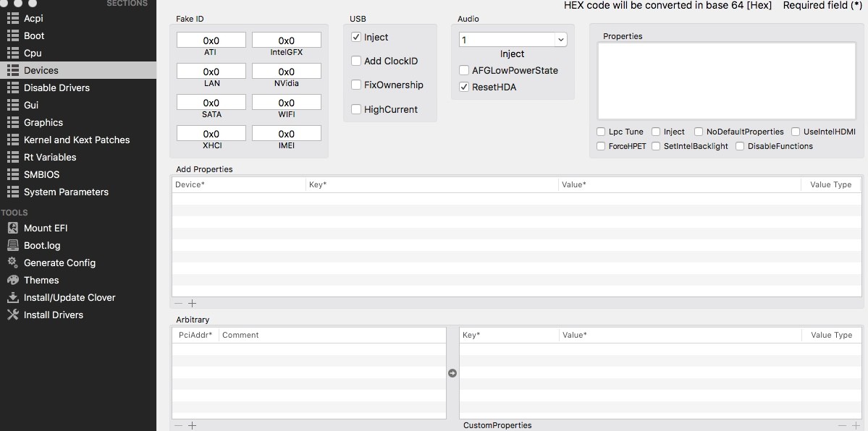Screen dimensions: 868x431
Task: Remove a CustomProperties row
Action: click(842, 425)
